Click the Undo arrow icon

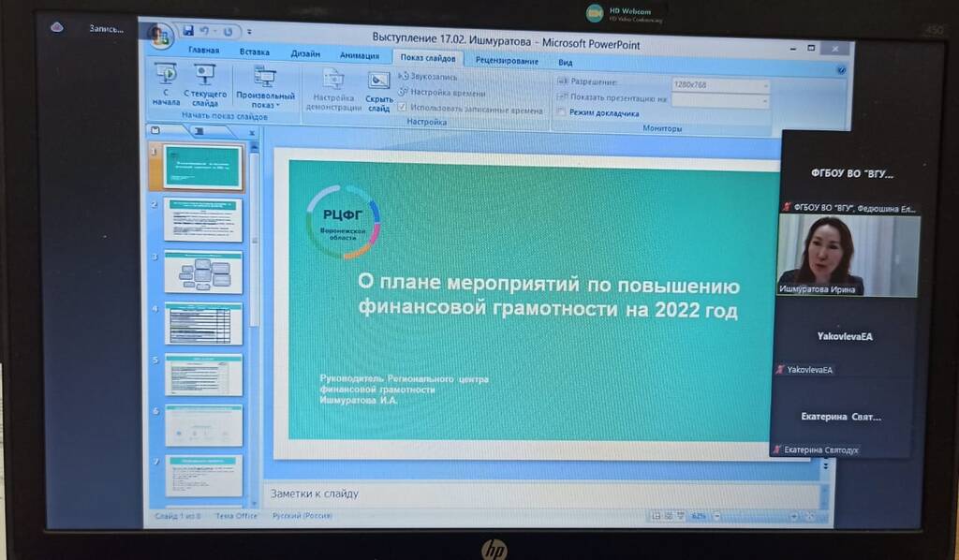coord(205,31)
